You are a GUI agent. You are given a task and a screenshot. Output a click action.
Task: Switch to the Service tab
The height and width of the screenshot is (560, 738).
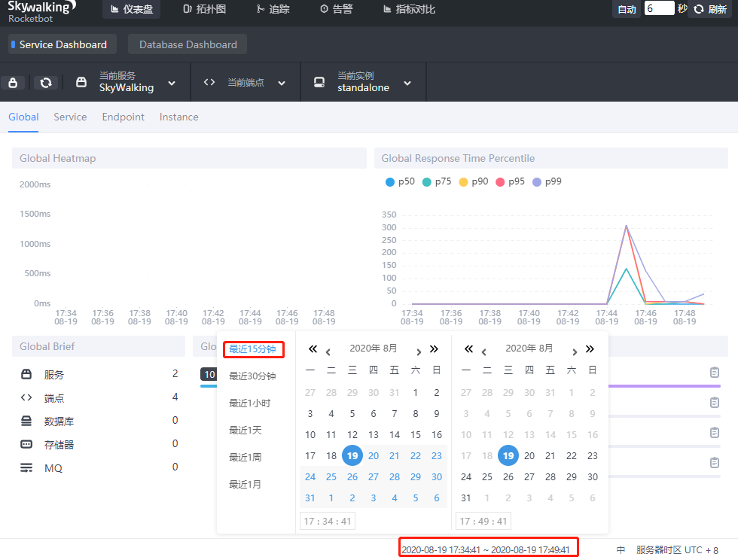coord(70,117)
